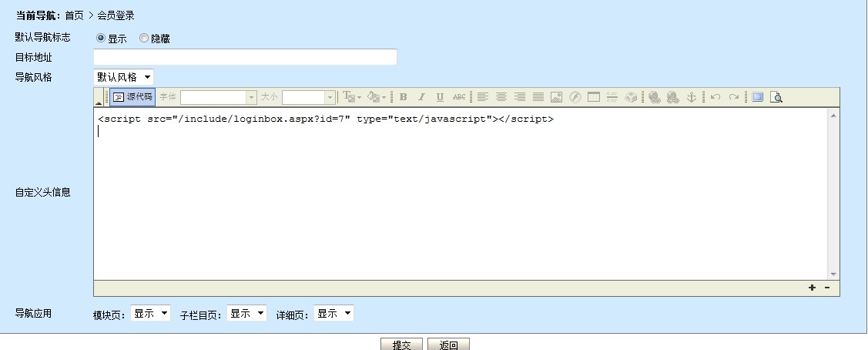Click the anchor icon in toolbar
The height and width of the screenshot is (350, 868).
coord(691,97)
